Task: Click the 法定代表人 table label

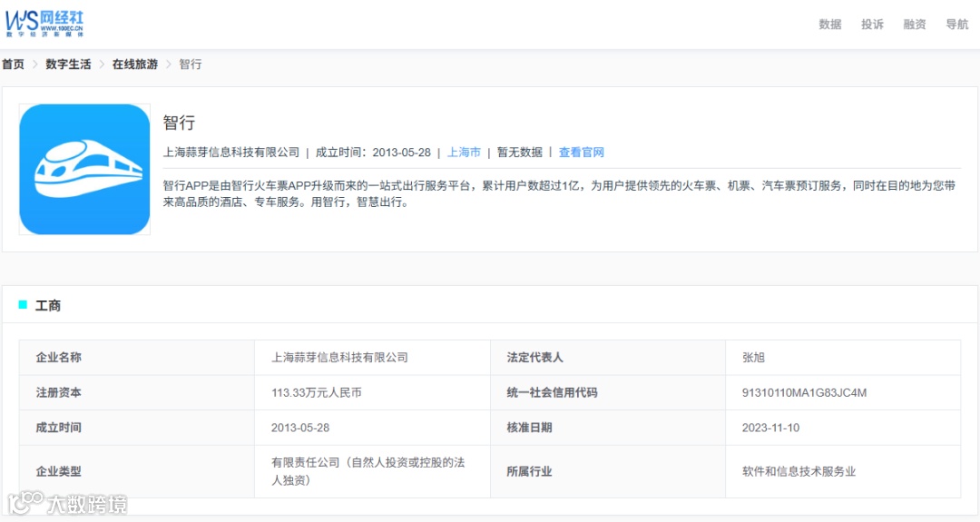Action: tap(535, 358)
